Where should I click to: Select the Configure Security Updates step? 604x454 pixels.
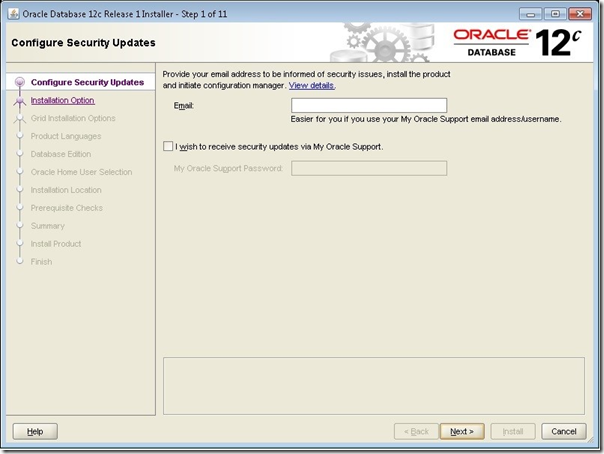87,82
